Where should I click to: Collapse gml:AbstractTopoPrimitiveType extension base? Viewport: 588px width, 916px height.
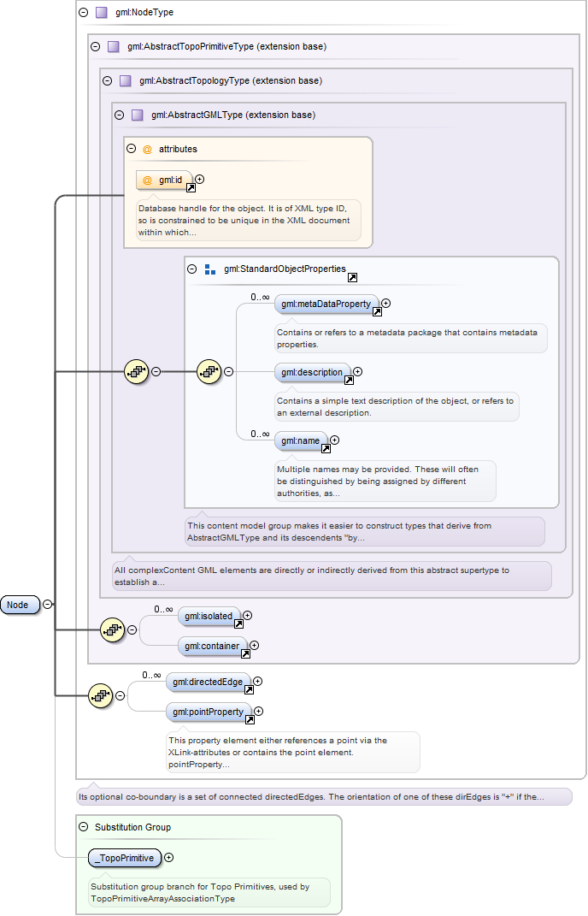pos(95,47)
